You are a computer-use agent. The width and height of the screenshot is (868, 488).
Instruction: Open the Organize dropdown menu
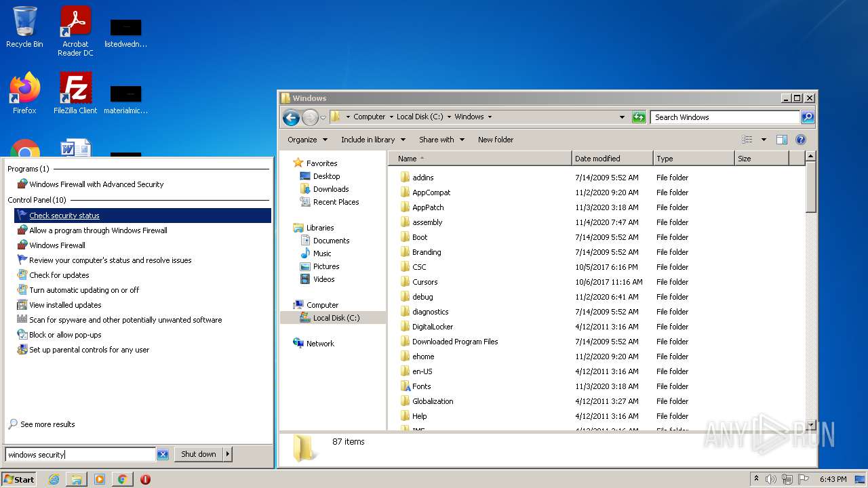pyautogui.click(x=307, y=140)
